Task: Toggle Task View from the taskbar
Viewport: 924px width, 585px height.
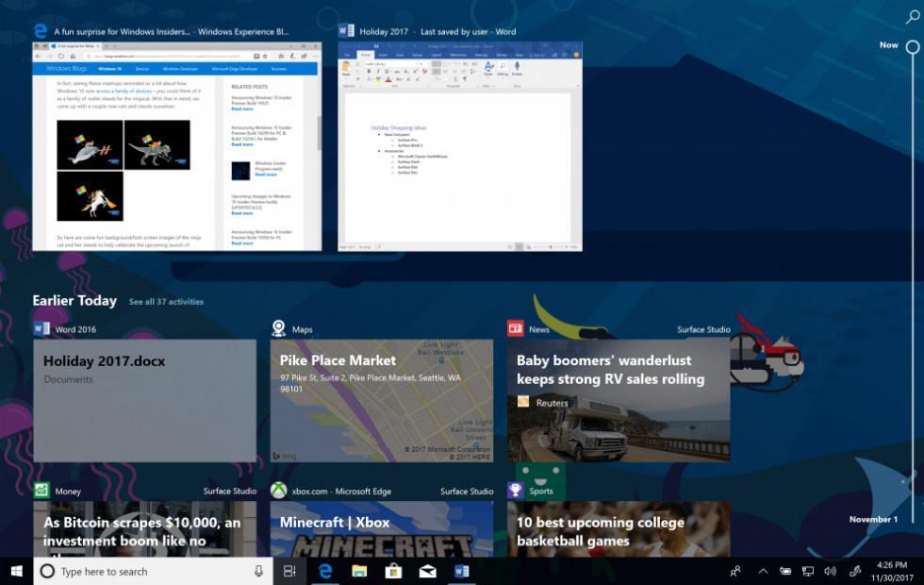Action: [x=290, y=571]
